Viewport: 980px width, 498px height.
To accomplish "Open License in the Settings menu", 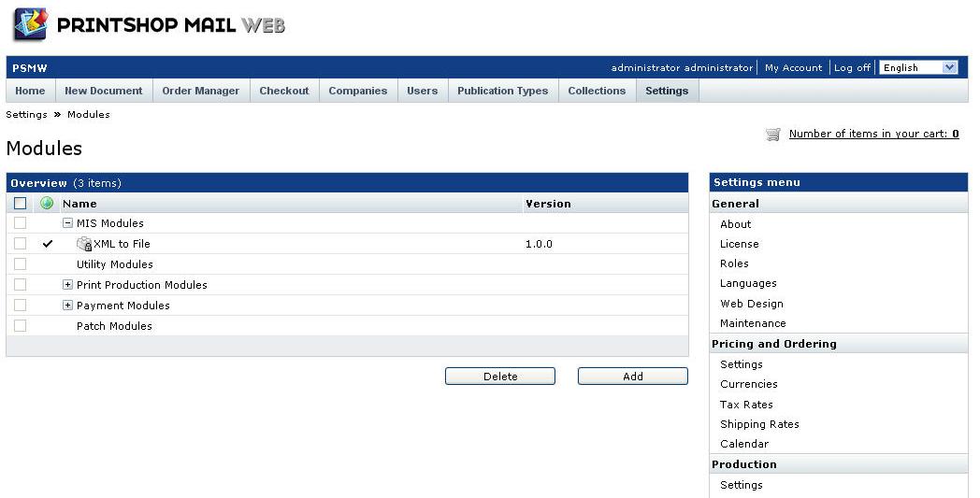I will point(740,244).
